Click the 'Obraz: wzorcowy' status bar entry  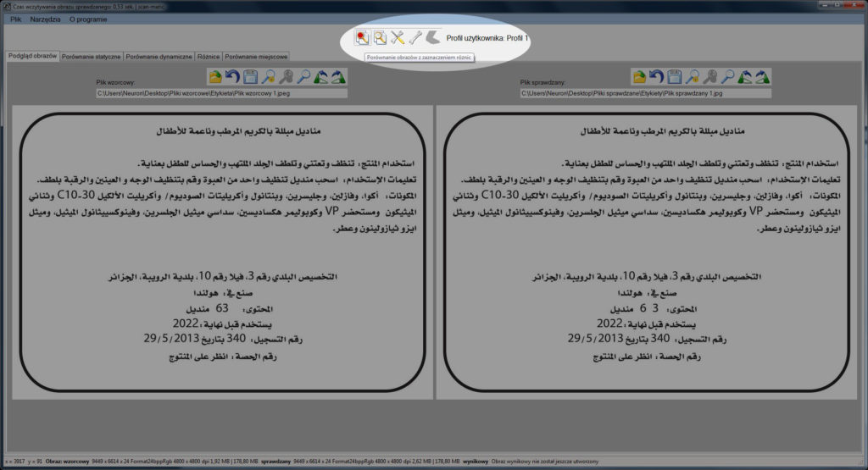pyautogui.click(x=67, y=462)
